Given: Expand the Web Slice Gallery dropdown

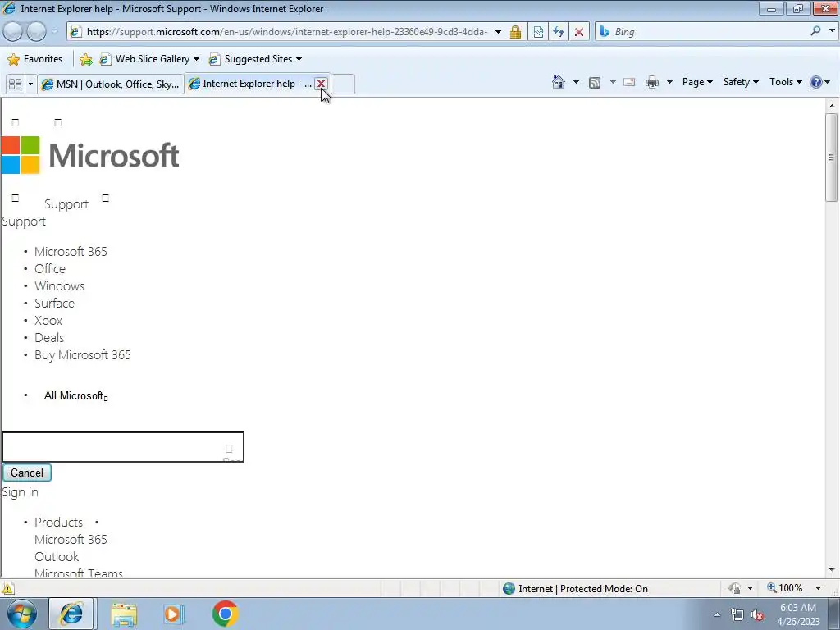Looking at the screenshot, I should (x=196, y=59).
